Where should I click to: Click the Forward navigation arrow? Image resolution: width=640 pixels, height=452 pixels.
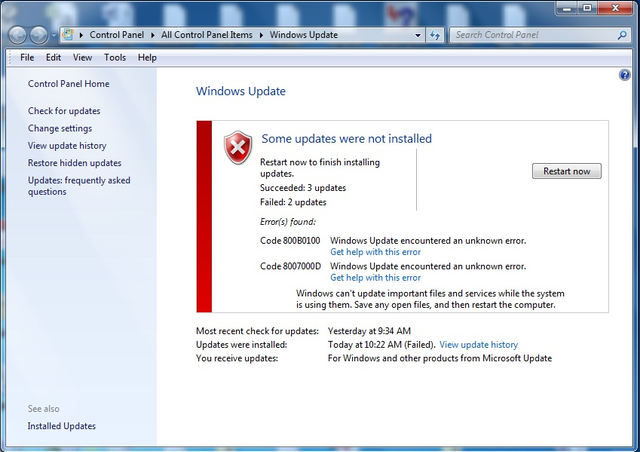(39, 35)
